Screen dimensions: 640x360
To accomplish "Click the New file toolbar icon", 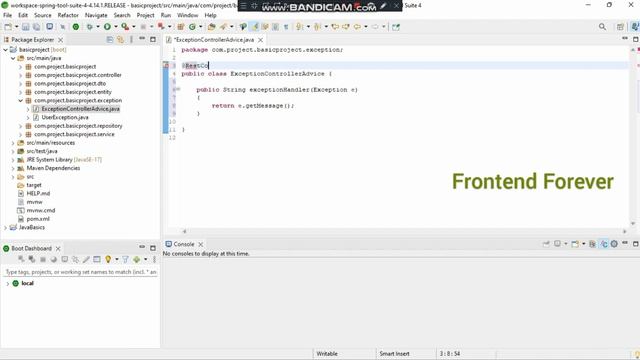I will pos(8,27).
